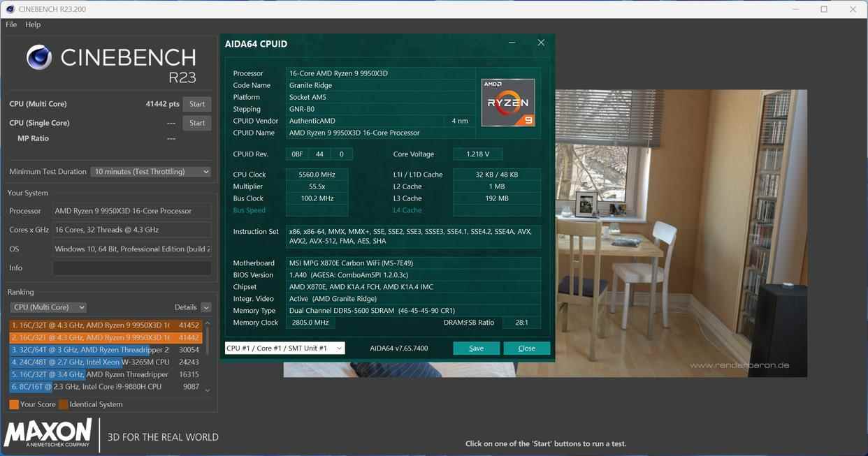Select ranking row 1 scoring 41452
868x456 pixels.
pyautogui.click(x=106, y=325)
